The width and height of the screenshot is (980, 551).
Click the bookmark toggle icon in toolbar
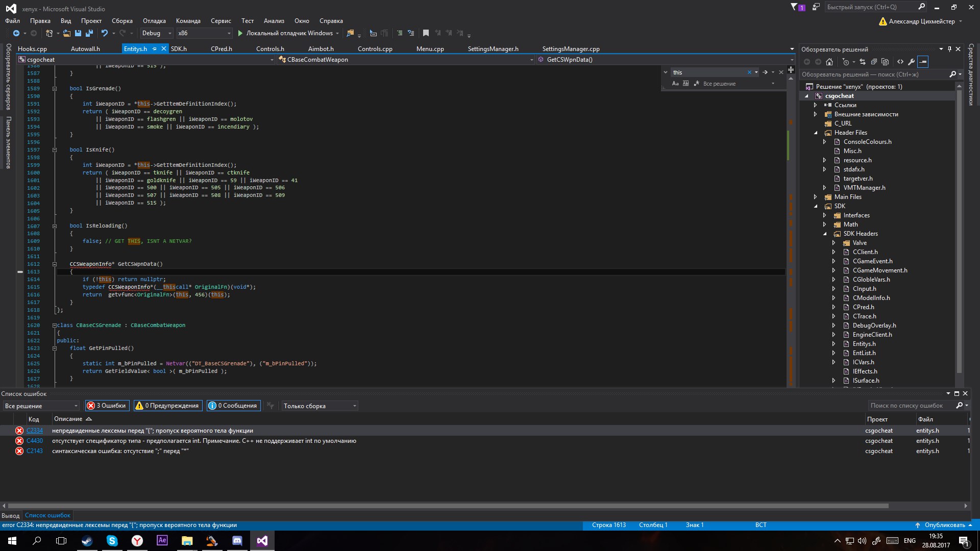pos(426,33)
